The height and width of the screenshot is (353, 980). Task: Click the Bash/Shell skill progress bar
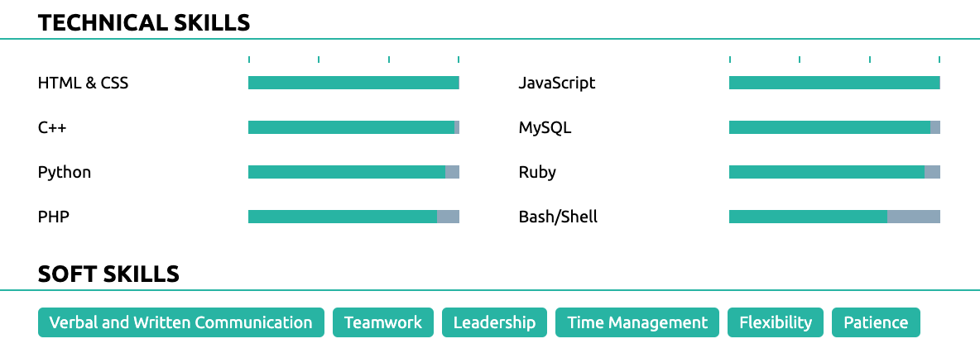[834, 217]
